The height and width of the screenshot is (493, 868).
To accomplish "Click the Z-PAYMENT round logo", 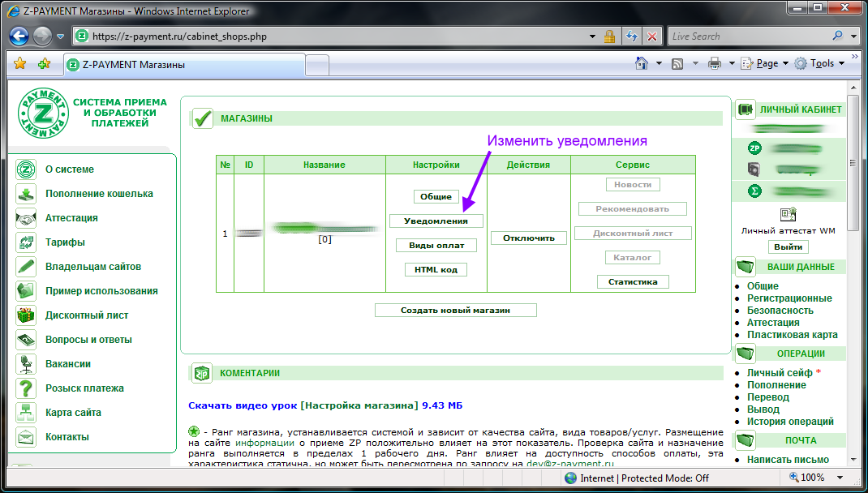I will 43,114.
